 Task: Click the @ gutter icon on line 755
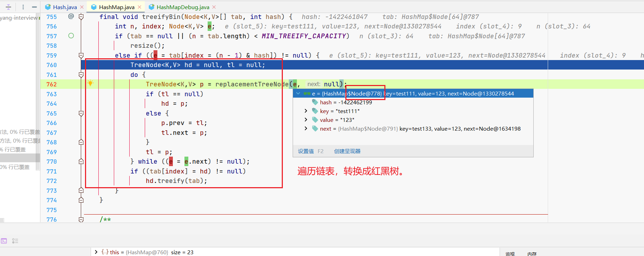(x=71, y=16)
